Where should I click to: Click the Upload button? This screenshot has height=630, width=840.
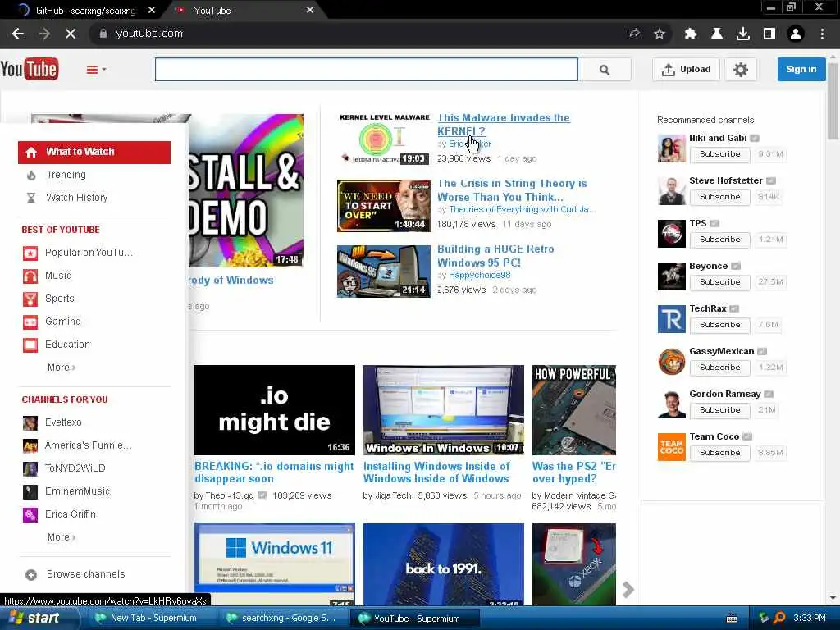[x=686, y=69]
